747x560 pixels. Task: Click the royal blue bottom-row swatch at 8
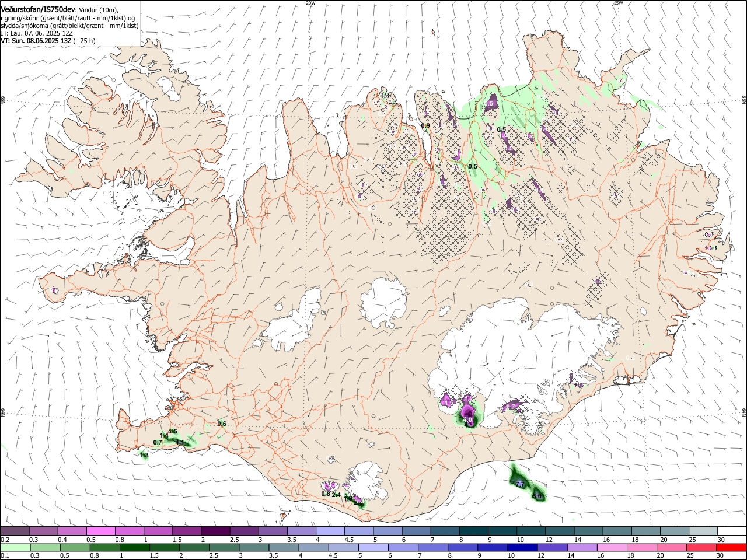click(x=463, y=547)
